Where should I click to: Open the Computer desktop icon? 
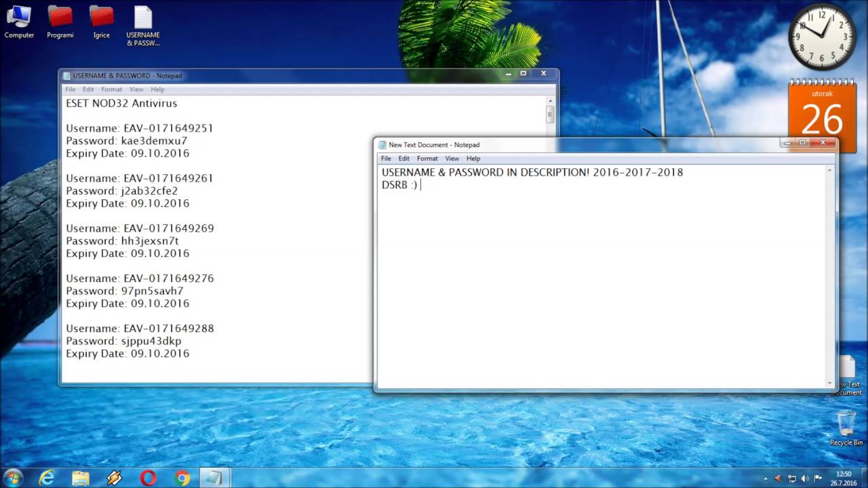[19, 22]
